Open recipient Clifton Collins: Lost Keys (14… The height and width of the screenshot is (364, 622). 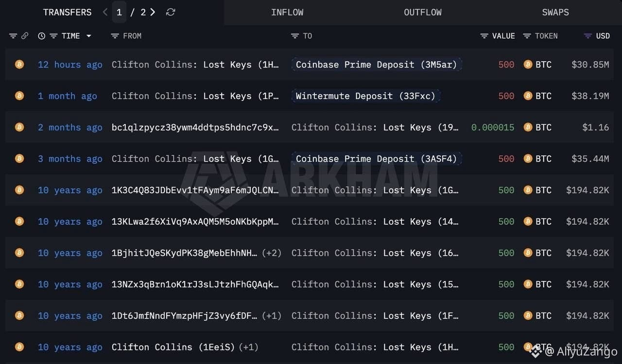(x=375, y=221)
